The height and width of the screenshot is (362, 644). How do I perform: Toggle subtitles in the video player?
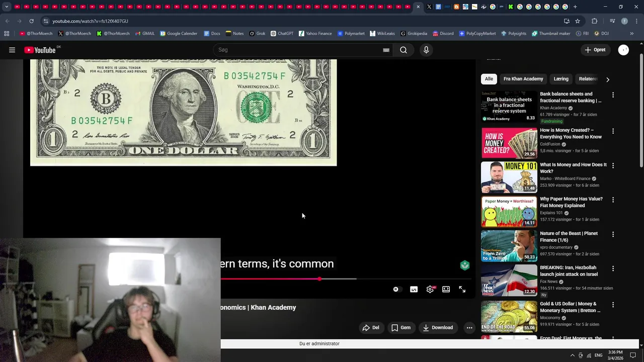[x=414, y=289]
